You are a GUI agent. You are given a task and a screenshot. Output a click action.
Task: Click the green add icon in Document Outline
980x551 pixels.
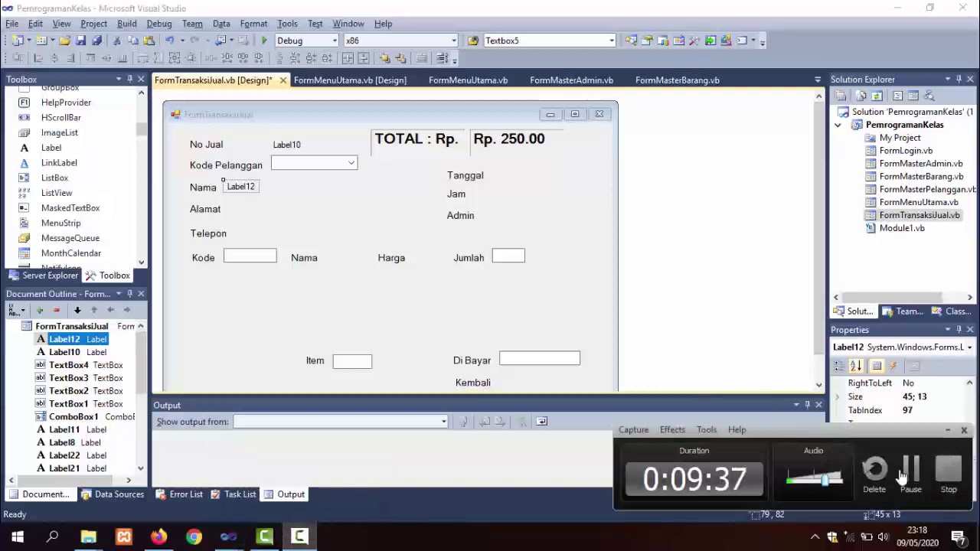[x=40, y=310]
